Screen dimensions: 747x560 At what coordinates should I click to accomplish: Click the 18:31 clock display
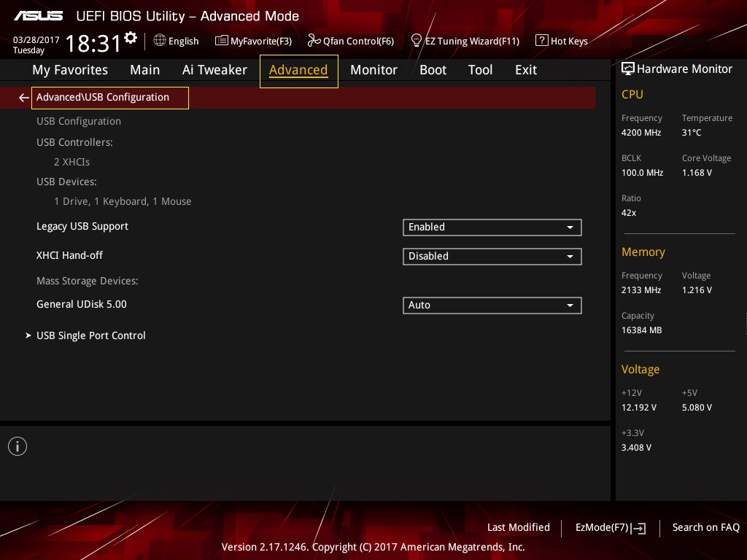[x=93, y=43]
